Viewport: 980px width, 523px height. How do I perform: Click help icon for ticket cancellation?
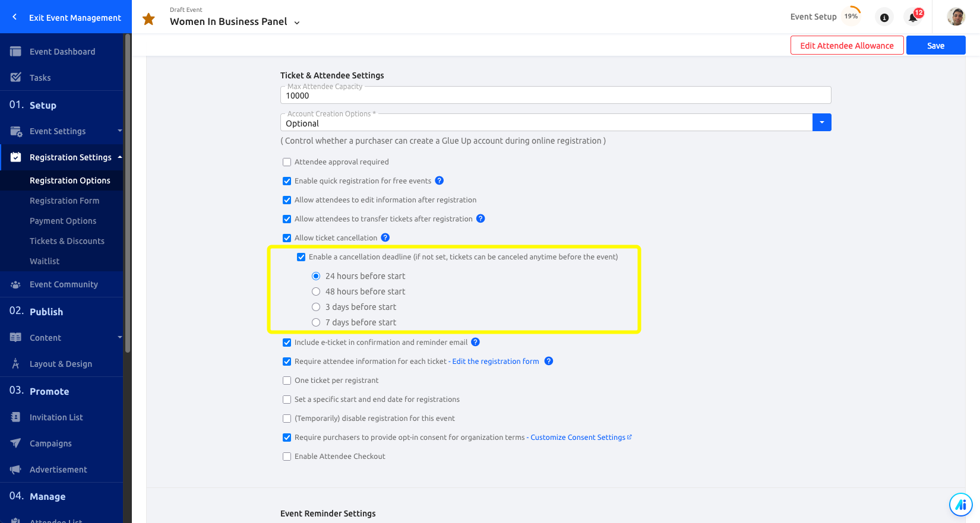pos(385,237)
